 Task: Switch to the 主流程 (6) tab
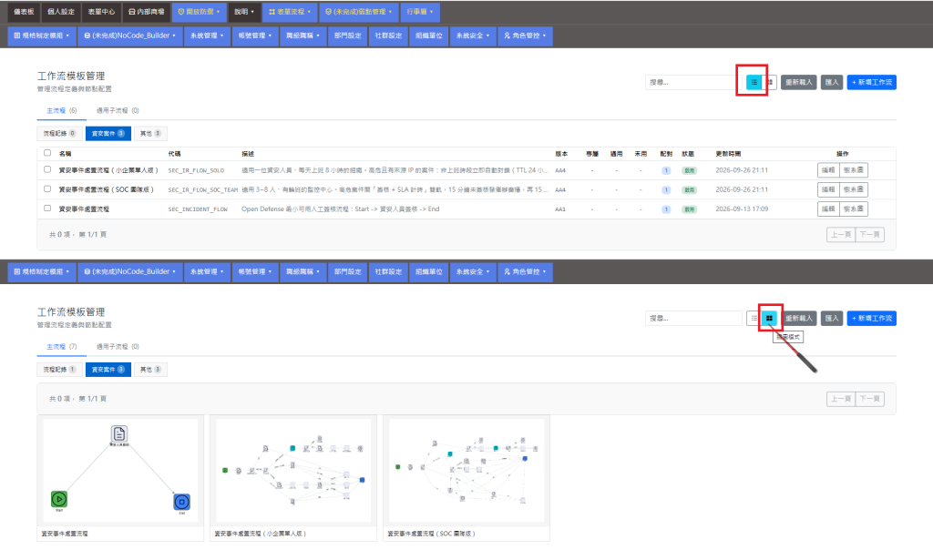click(x=62, y=110)
